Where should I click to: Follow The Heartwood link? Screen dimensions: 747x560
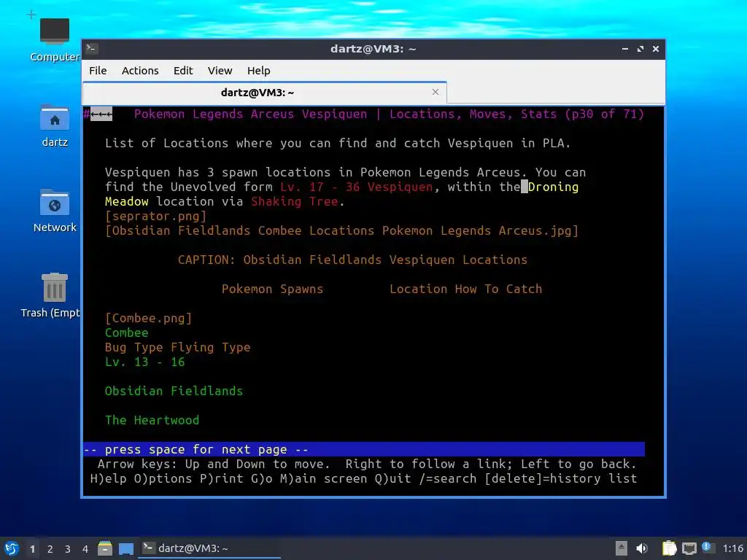152,420
